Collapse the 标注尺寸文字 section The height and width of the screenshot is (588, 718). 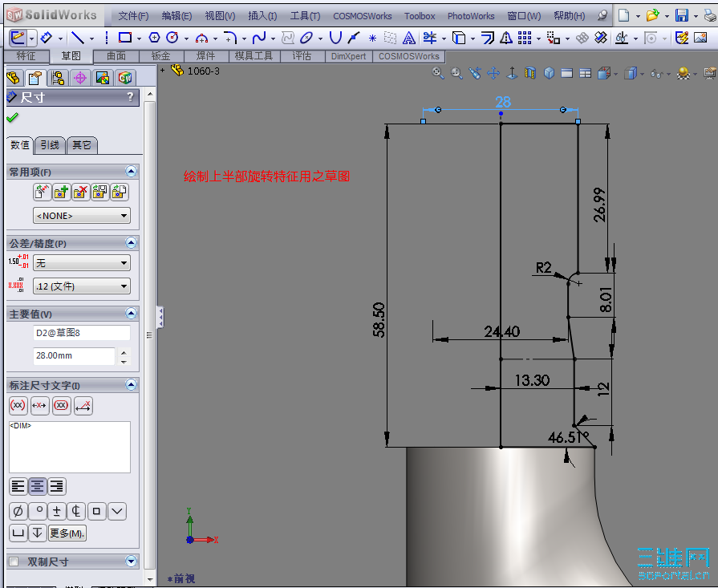point(131,385)
